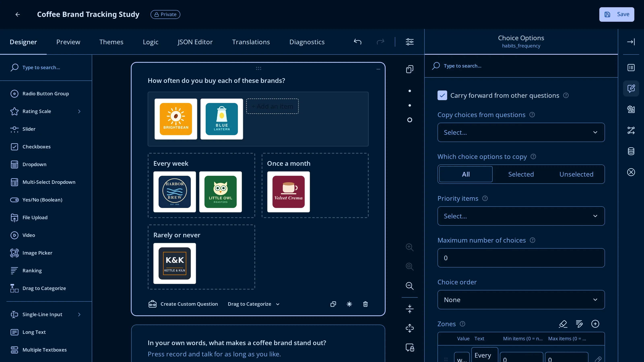644x362 pixels.
Task: Delete the question with the trash icon
Action: (365, 304)
